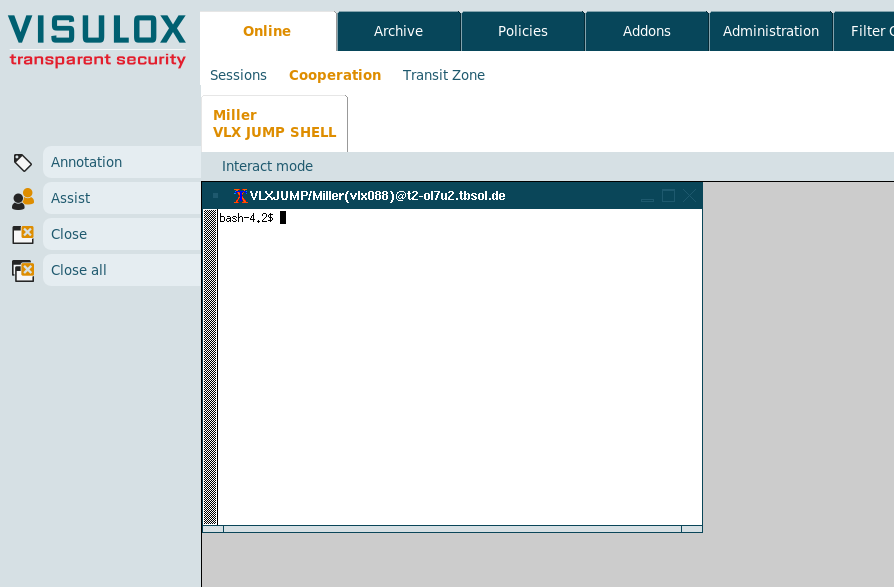Click the Annotation tag icon

22,163
